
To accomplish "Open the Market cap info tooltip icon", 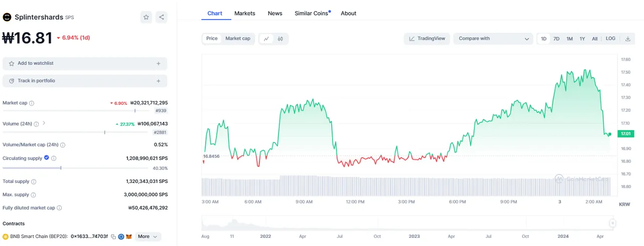I will click(32, 103).
